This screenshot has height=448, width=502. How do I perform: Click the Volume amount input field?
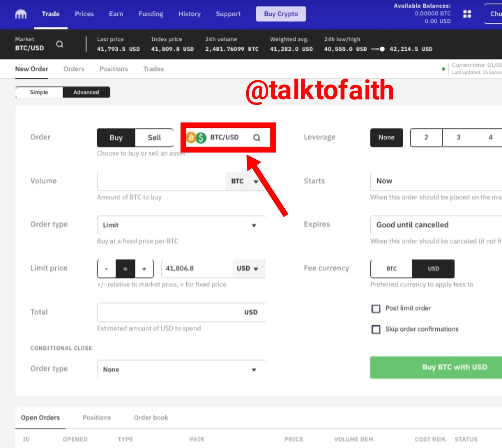(161, 181)
